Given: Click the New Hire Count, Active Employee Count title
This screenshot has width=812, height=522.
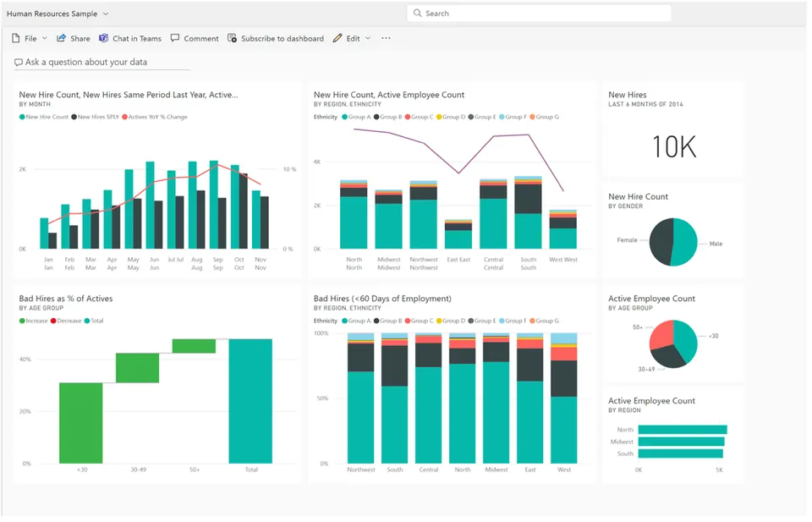Looking at the screenshot, I should tap(389, 95).
